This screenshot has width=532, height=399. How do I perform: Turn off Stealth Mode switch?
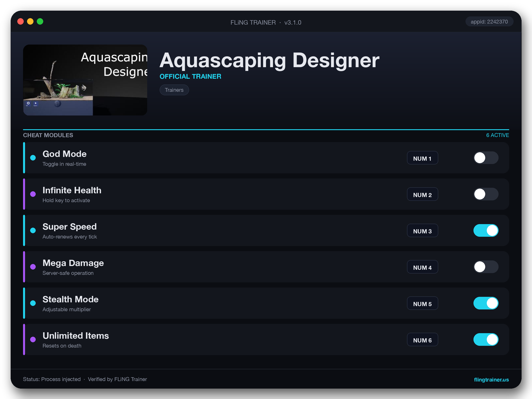click(x=486, y=303)
